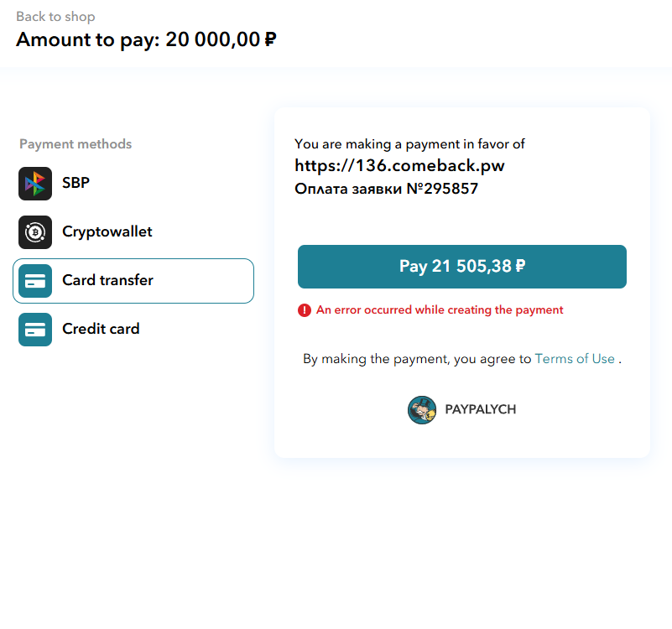This screenshot has width=672, height=629.
Task: Click the Cryptowallet bitcoin icon
Action: pos(35,232)
